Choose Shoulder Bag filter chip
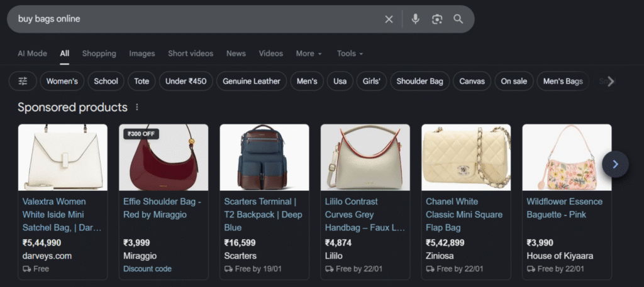 (x=419, y=81)
